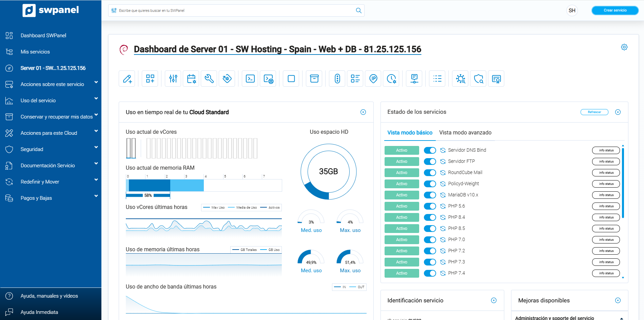Click the IP location pin icon
644x320 pixels.
(373, 79)
